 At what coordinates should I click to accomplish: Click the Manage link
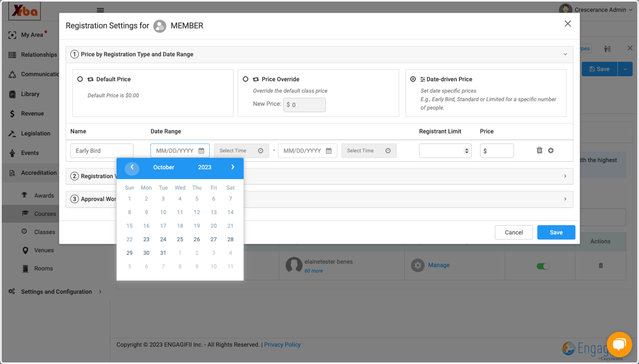tap(439, 265)
